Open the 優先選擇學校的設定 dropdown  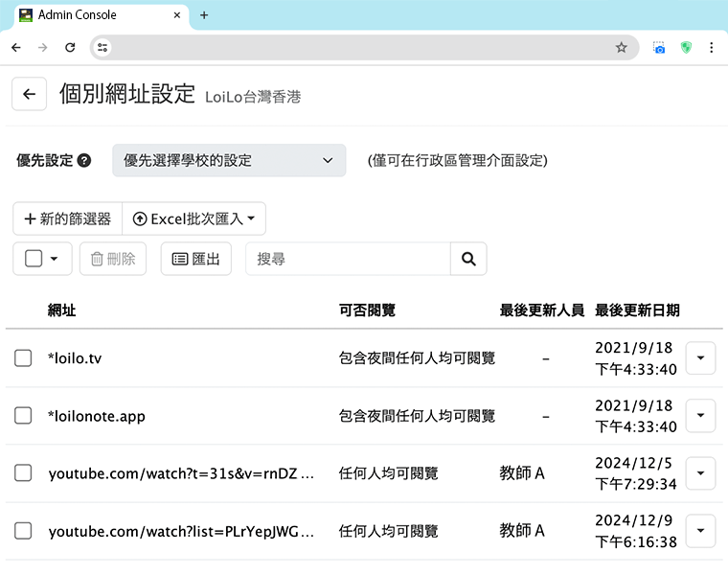tap(229, 160)
